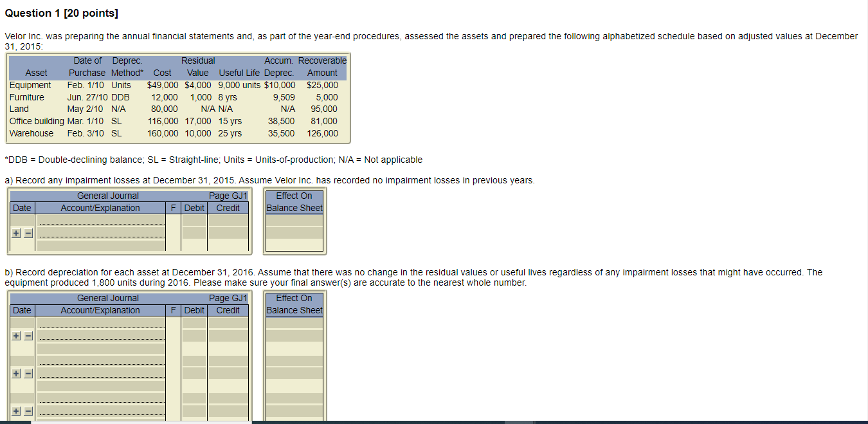This screenshot has width=868, height=424.
Task: Click the top Effect On Balance Sheet cell in part b)
Action: tap(294, 323)
